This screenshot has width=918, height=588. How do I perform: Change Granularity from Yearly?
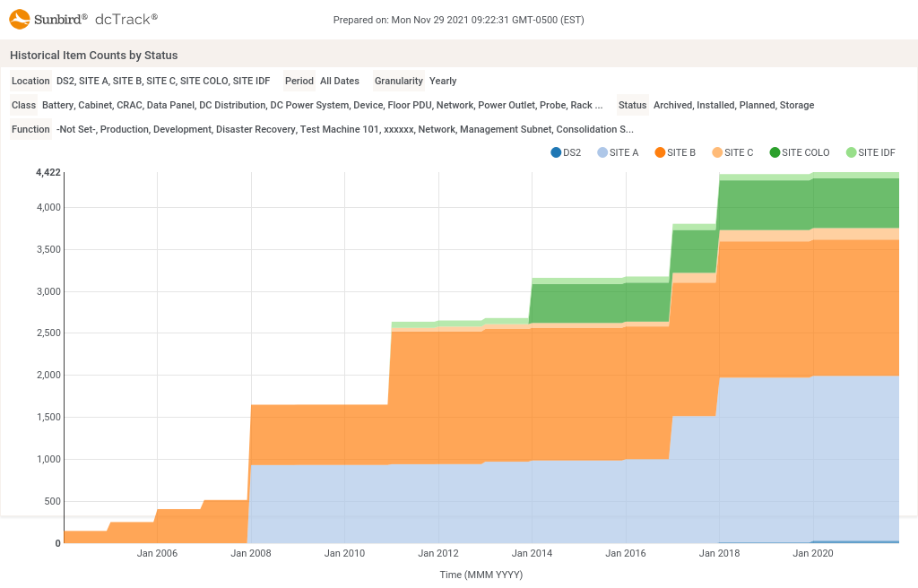click(443, 81)
